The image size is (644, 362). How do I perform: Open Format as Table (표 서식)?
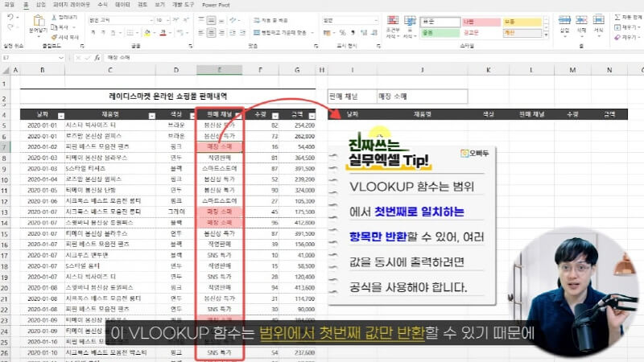point(410,27)
